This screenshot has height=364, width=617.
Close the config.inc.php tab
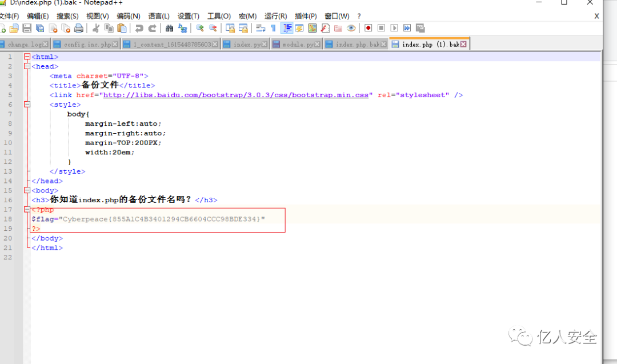(x=115, y=45)
